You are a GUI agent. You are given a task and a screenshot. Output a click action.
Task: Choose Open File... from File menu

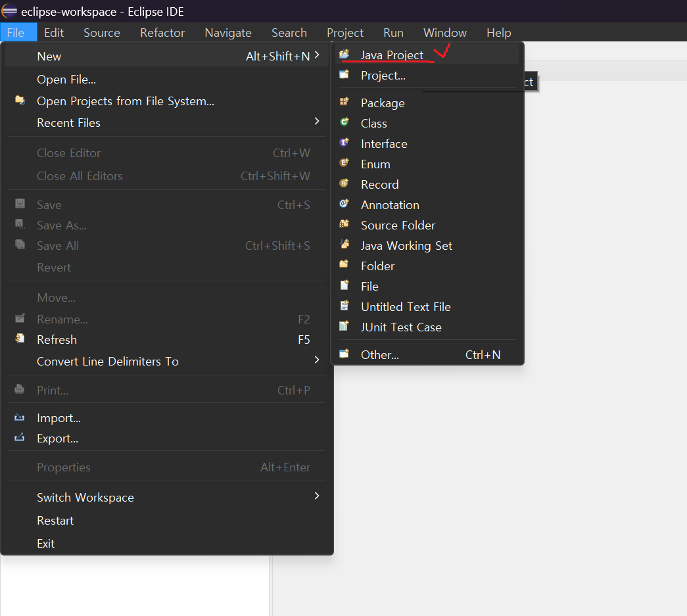coord(66,80)
